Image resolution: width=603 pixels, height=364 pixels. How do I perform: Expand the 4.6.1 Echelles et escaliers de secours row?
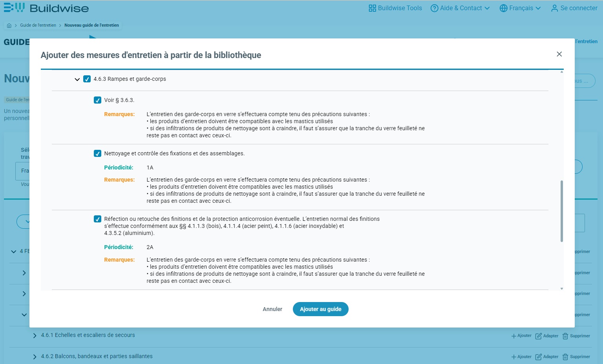[x=35, y=335]
